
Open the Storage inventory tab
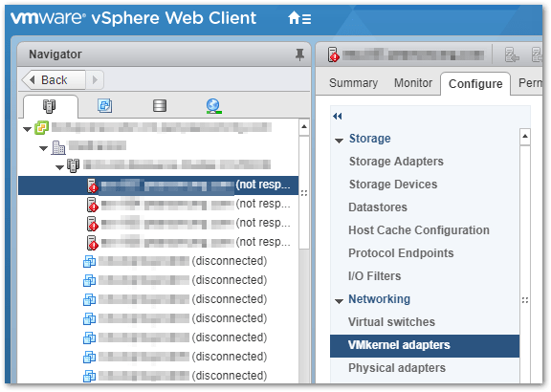160,106
